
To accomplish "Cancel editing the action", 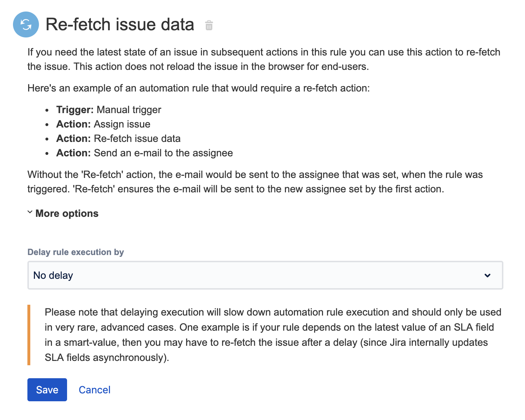I will point(94,390).
